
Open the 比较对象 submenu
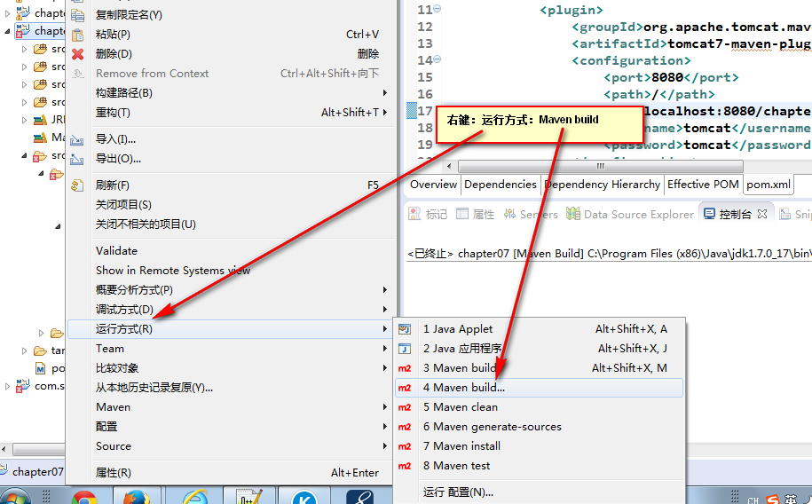click(231, 368)
